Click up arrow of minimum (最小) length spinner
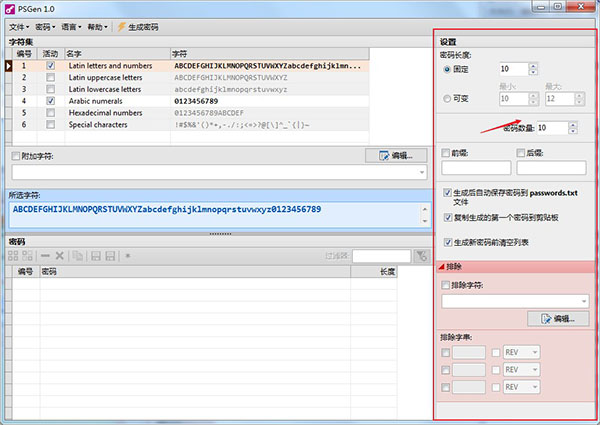Screen dimensions: 600x425 [x=533, y=95]
